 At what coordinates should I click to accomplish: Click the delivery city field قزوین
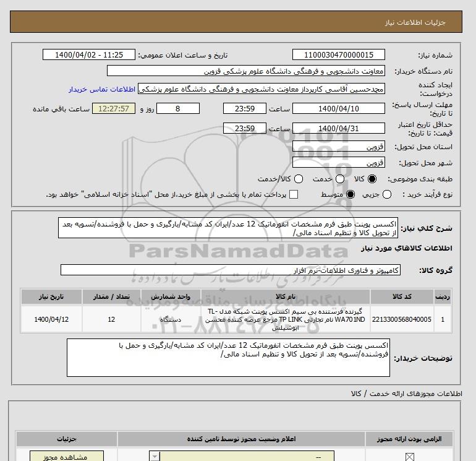coord(339,162)
